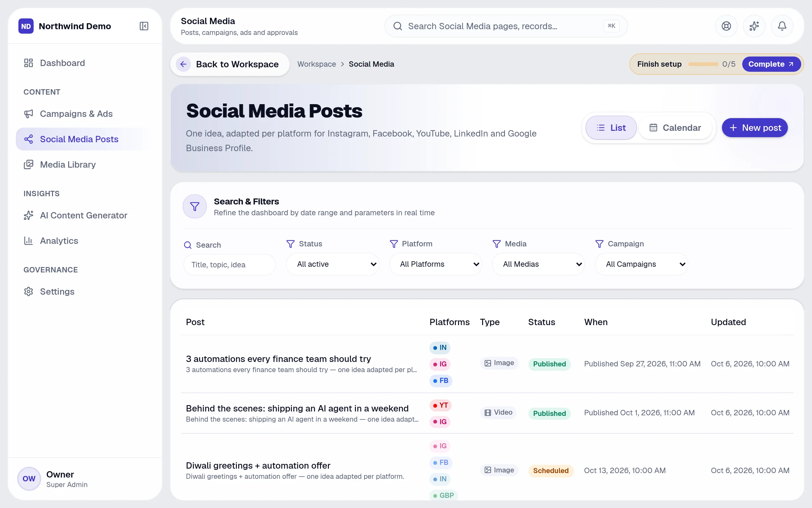Viewport: 812px width, 508px height.
Task: Click the Settings gear icon
Action: click(x=29, y=291)
